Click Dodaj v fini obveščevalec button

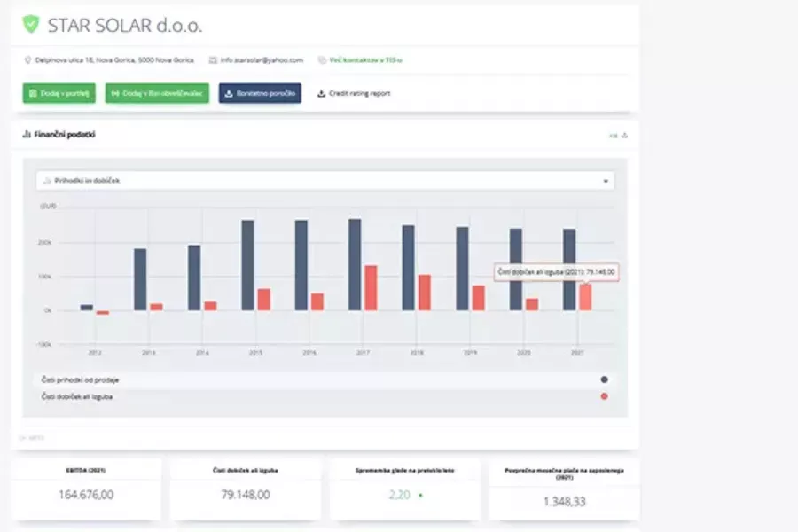coord(157,93)
